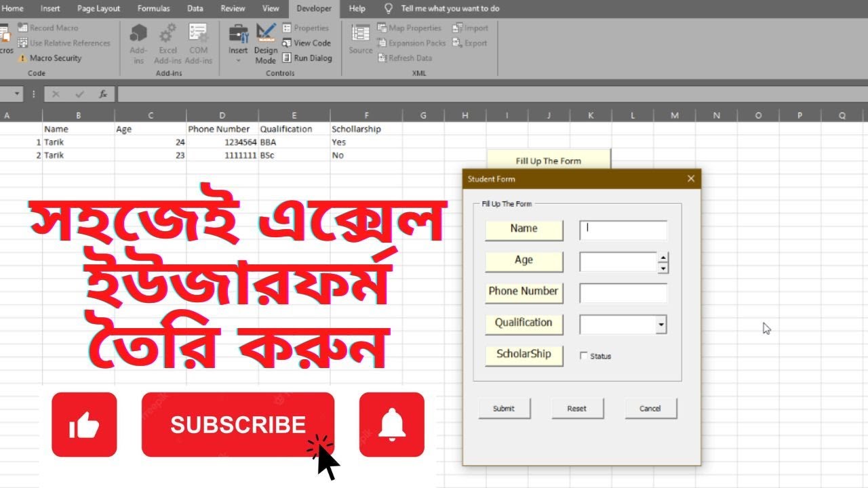Screen dimensions: 868x488
Task: Click the Qualification label in form
Action: pyautogui.click(x=524, y=323)
